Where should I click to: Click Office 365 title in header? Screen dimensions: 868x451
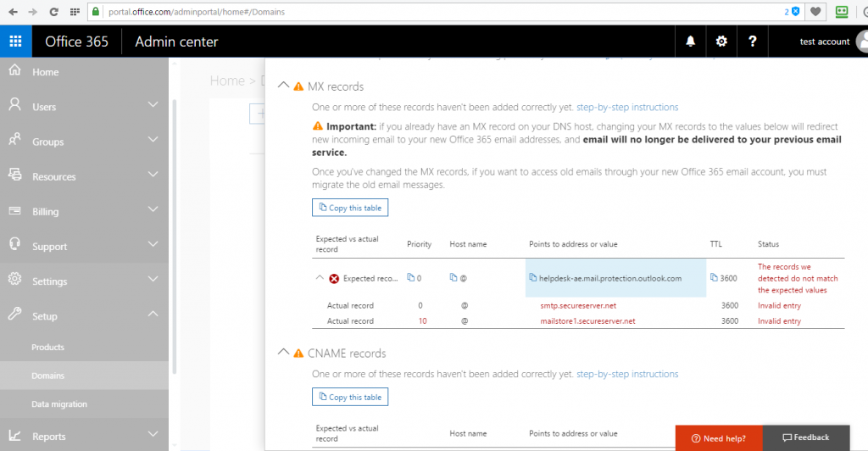76,42
